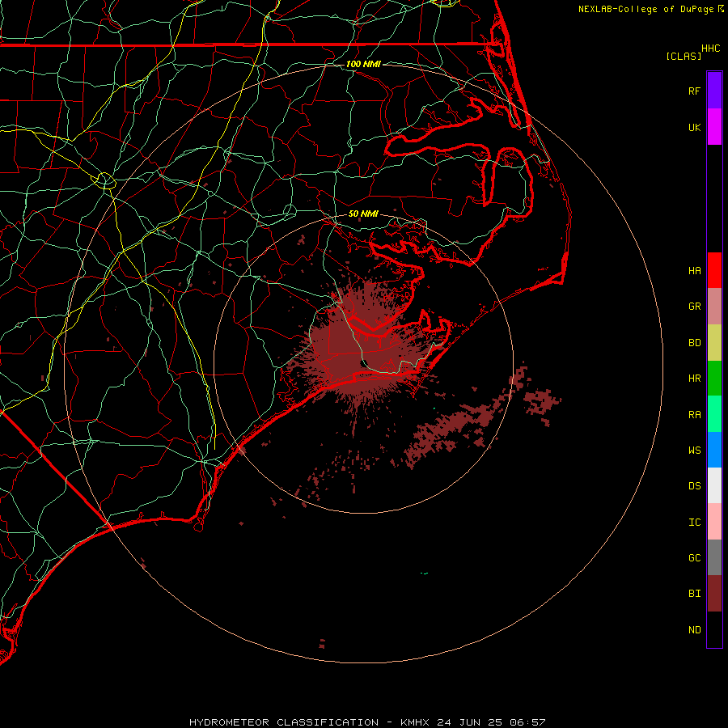The width and height of the screenshot is (728, 728).
Task: Click the HHC product label
Action: (x=711, y=49)
